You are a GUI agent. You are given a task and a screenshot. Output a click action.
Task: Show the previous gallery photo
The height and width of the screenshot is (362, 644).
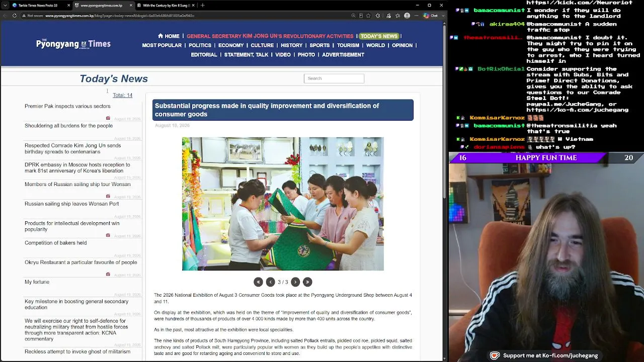[271, 282]
